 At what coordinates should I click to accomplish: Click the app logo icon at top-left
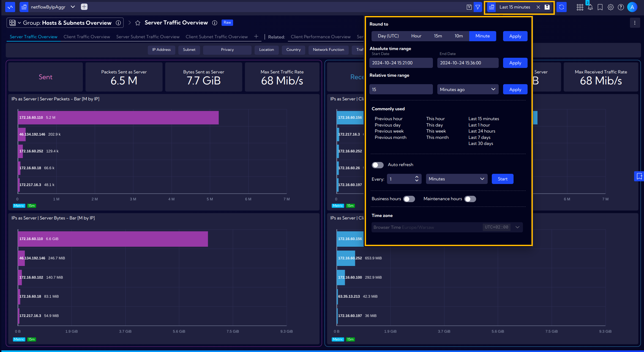tap(10, 7)
